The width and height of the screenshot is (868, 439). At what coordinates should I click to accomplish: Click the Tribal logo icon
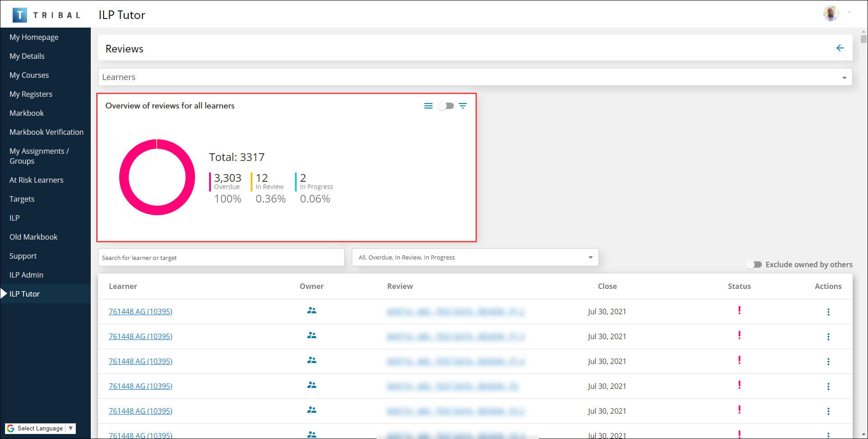point(20,15)
